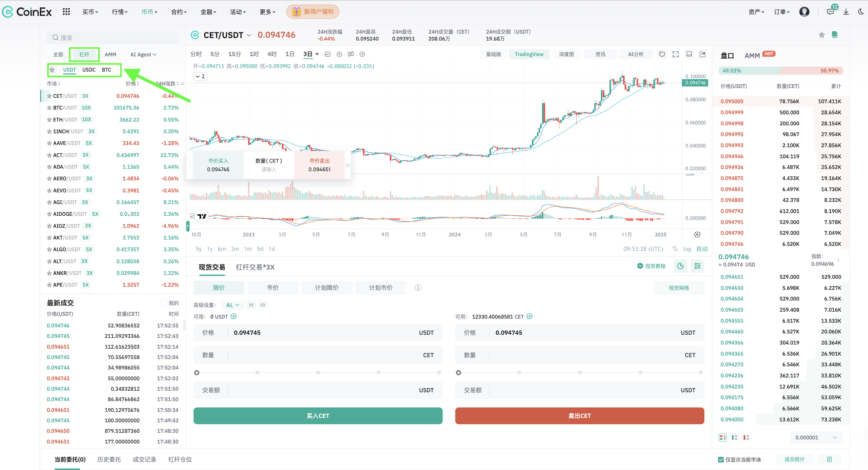Image resolution: width=868 pixels, height=470 pixels.
Task: Open the 历史委托 tab
Action: [109, 459]
